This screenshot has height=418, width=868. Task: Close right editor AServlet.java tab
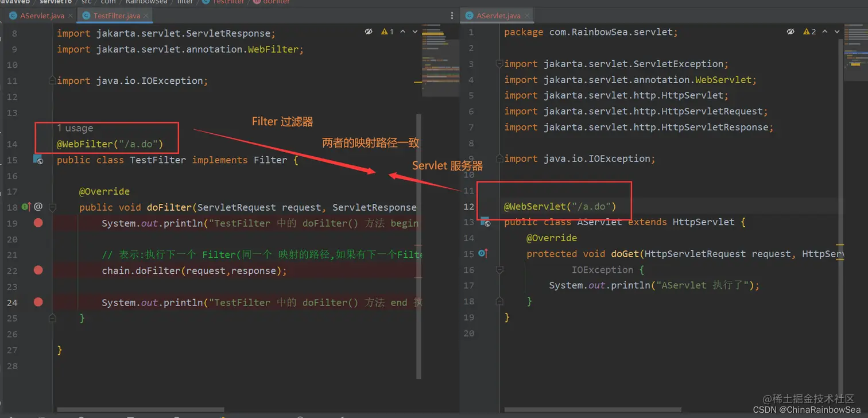tap(526, 16)
